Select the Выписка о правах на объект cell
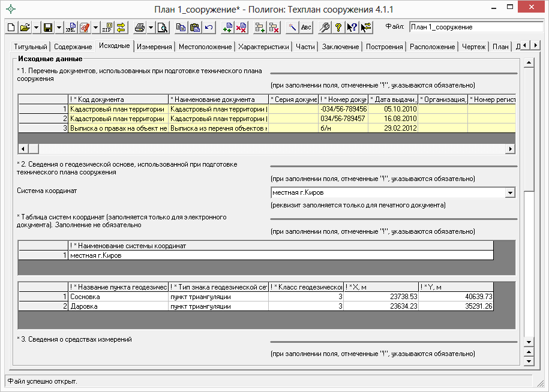Image resolution: width=549 pixels, height=392 pixels. [118, 128]
